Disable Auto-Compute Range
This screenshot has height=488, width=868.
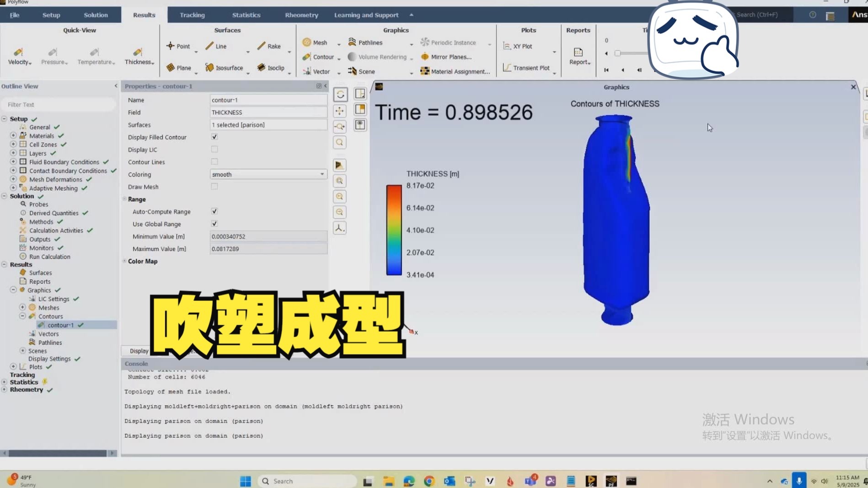(214, 211)
